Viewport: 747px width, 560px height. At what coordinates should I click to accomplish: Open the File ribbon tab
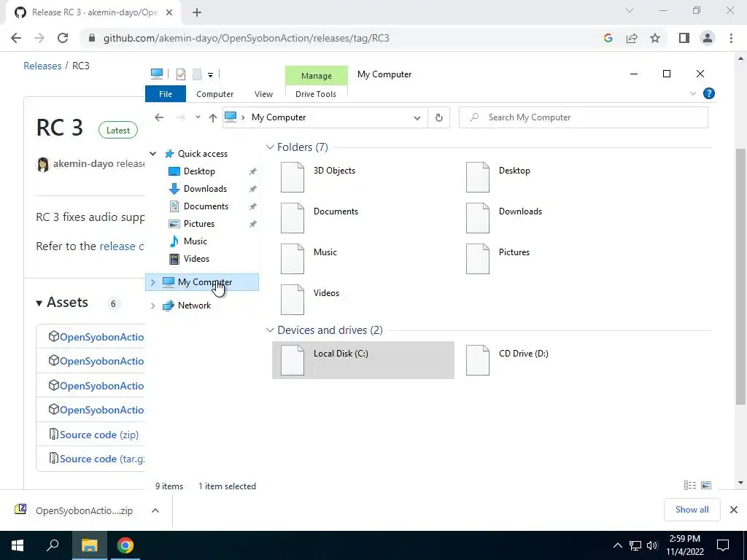tap(166, 94)
